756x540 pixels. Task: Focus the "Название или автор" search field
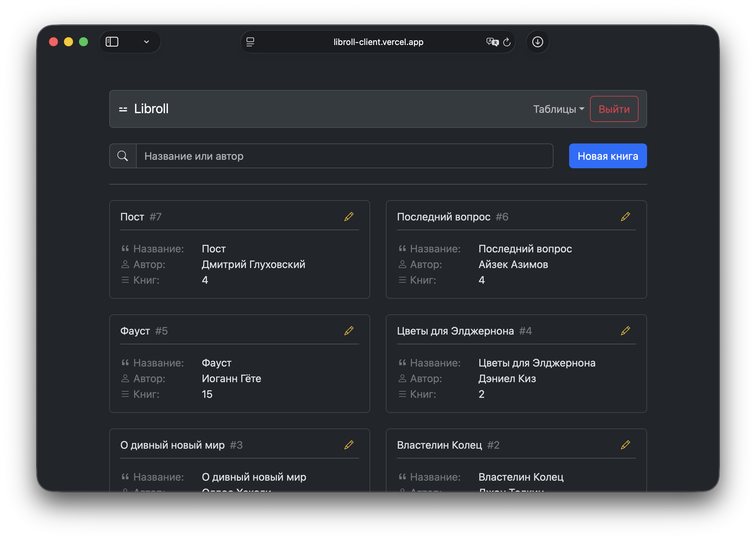[x=344, y=156]
